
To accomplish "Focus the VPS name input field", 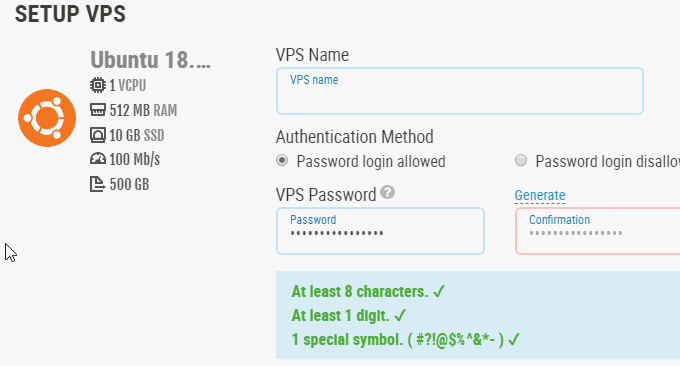I will click(x=460, y=91).
